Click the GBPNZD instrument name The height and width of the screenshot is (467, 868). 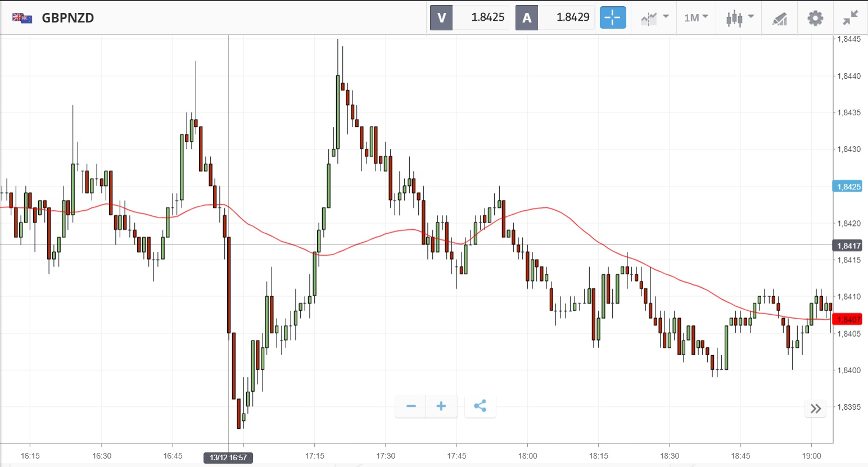(68, 18)
